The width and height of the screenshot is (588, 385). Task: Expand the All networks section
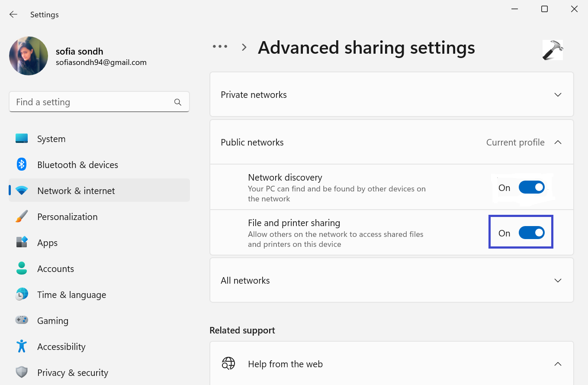(558, 281)
